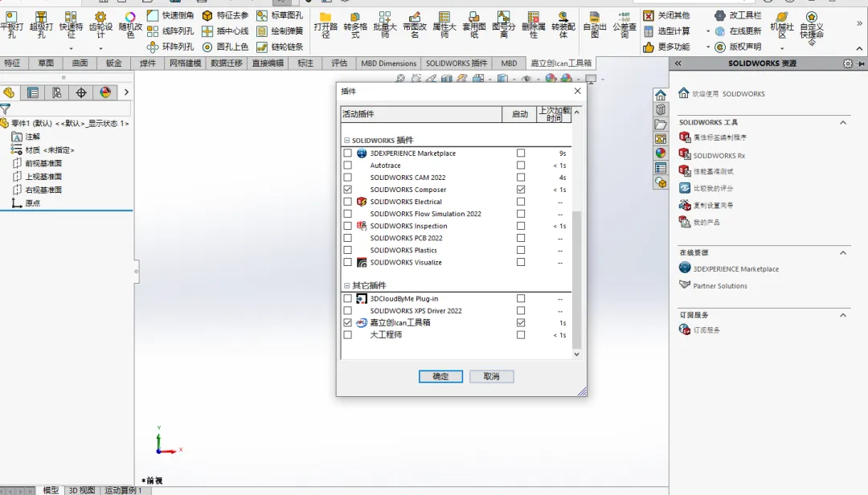
Task: Enable the SOLIDWORKS CAM 2022 active checkbox
Action: click(x=348, y=177)
